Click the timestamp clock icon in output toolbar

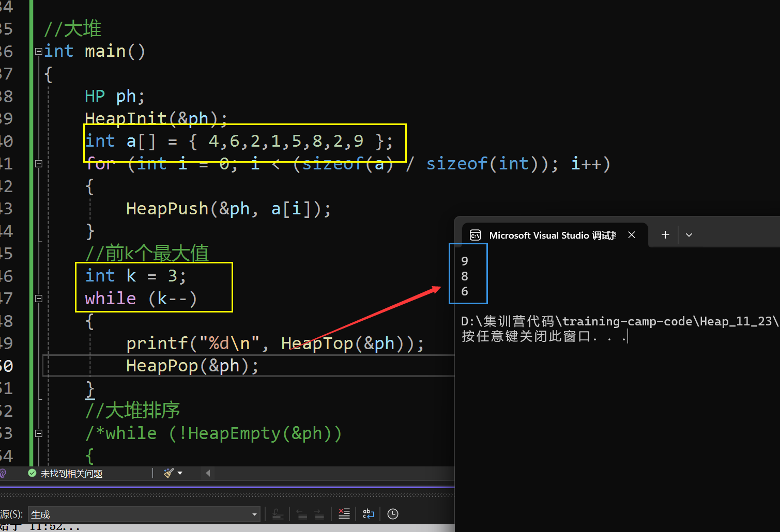pos(393,514)
